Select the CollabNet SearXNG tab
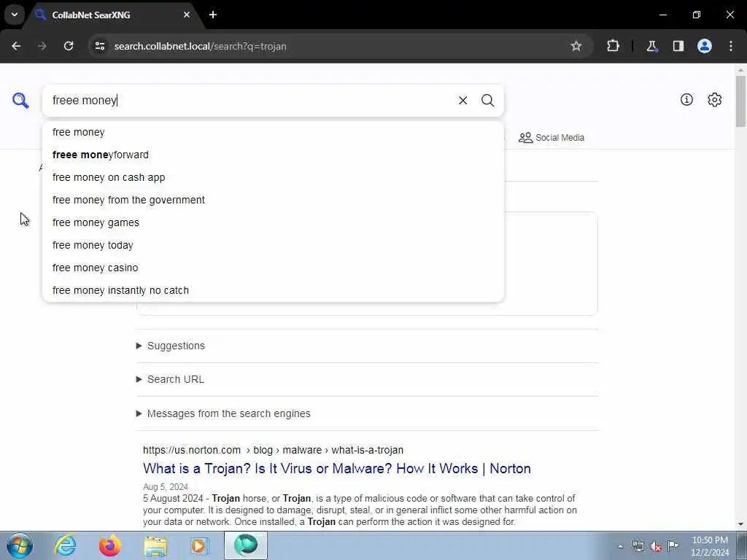Viewport: 747px width, 560px height. (113, 15)
